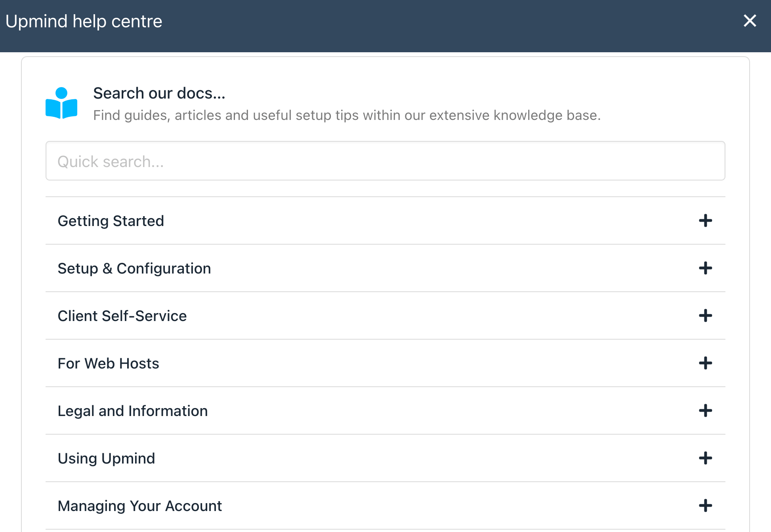
Task: Open the Managing Your Account section label
Action: tap(140, 506)
